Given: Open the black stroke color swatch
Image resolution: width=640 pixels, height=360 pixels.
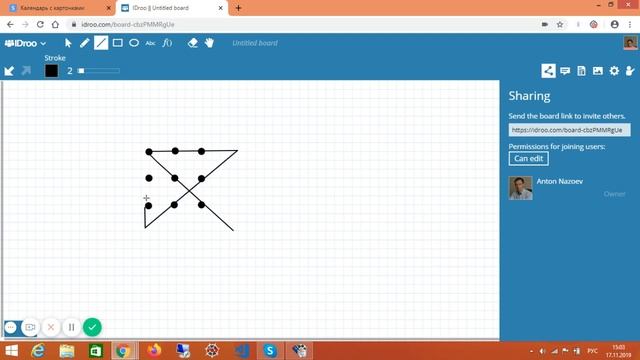Looking at the screenshot, I should pyautogui.click(x=51, y=71).
